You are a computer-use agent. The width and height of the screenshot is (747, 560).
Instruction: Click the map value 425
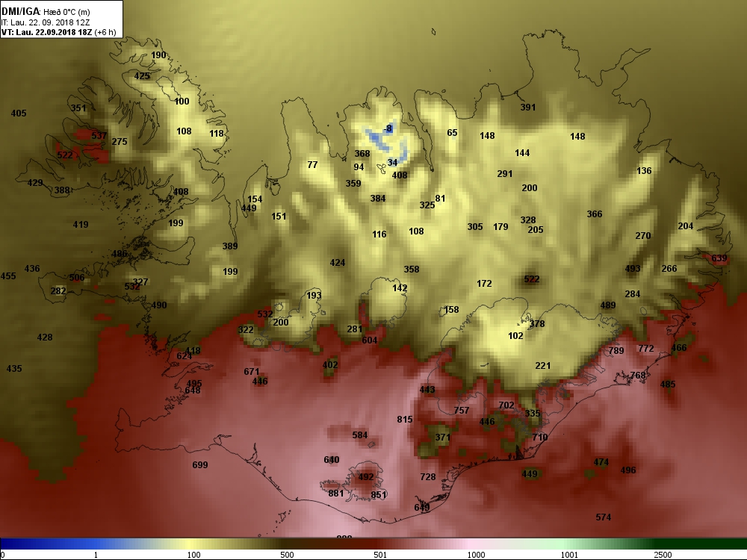coord(141,75)
